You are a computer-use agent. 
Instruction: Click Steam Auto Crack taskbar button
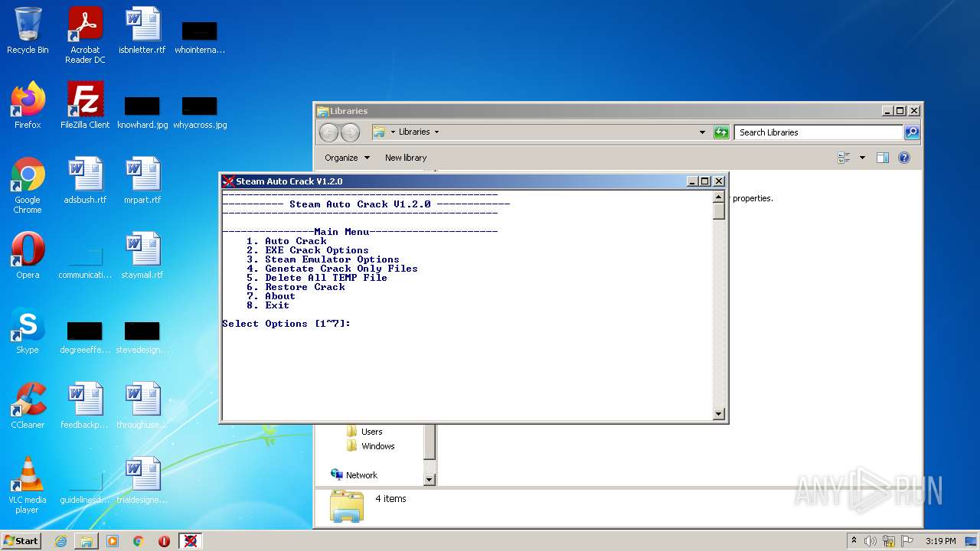coord(191,541)
